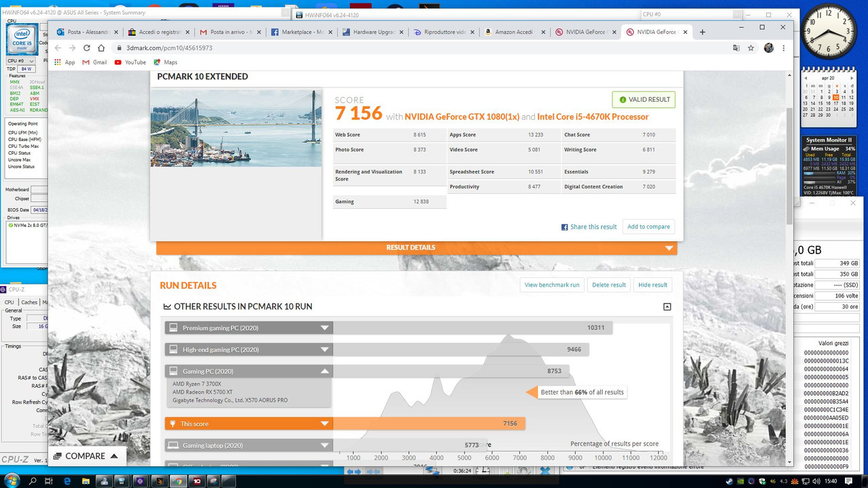Select CPU tab in CPU-Z window
The height and width of the screenshot is (488, 868).
[x=9, y=302]
